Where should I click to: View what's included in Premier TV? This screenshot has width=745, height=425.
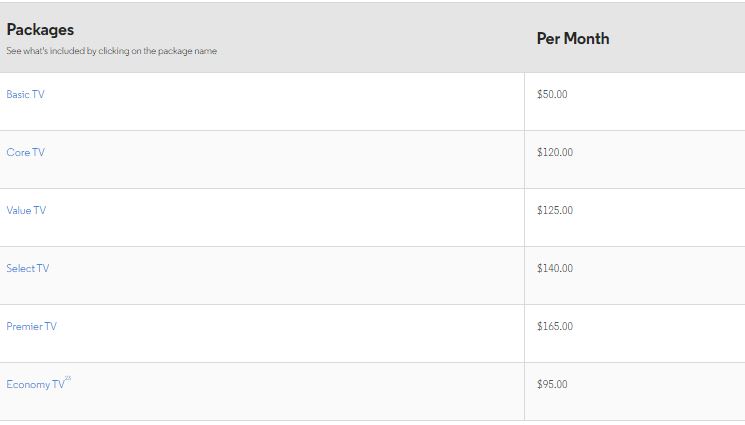pyautogui.click(x=31, y=326)
